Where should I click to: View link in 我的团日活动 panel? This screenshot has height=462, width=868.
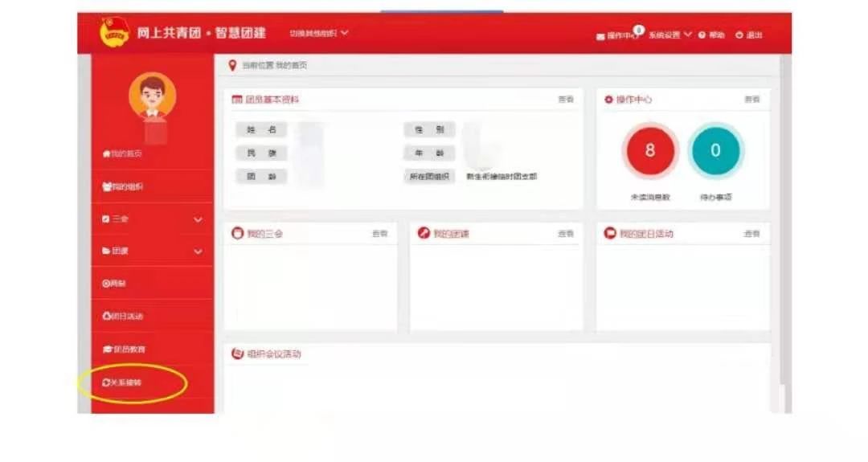[x=751, y=234]
